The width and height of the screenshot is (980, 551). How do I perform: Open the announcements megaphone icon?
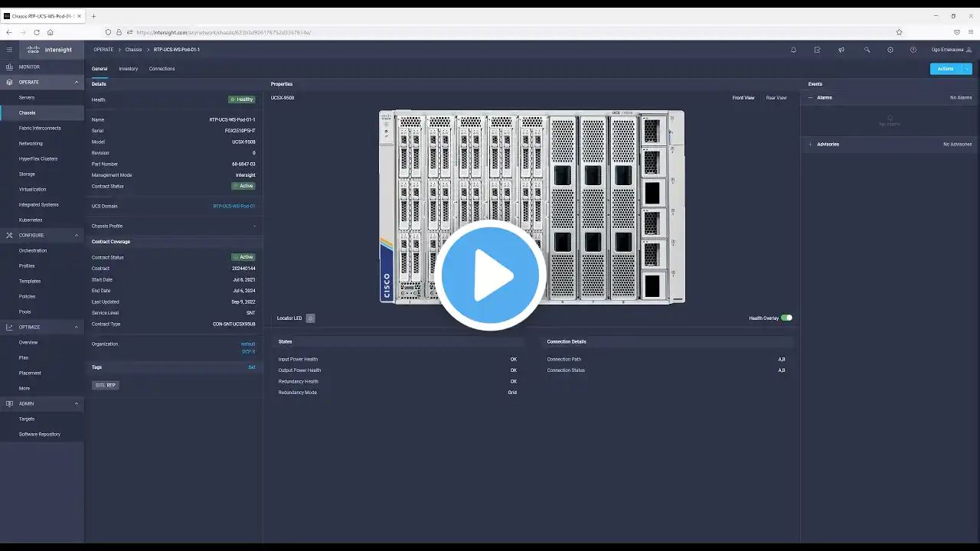841,50
